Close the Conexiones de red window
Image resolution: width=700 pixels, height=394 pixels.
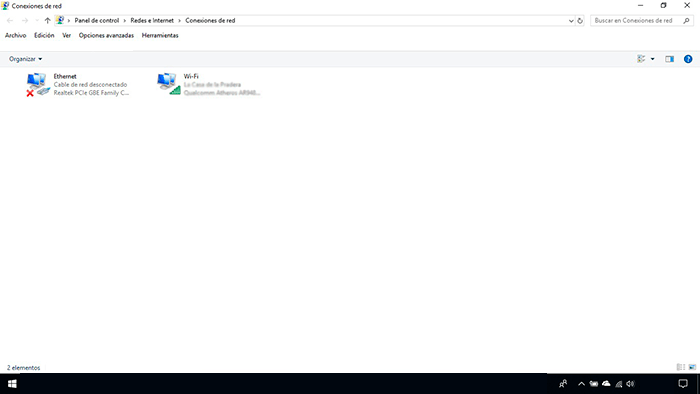[687, 5]
